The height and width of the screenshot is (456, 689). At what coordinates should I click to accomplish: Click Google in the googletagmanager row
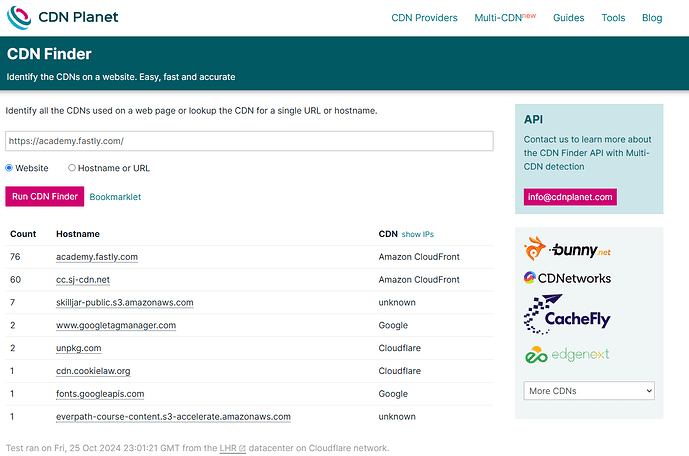393,326
